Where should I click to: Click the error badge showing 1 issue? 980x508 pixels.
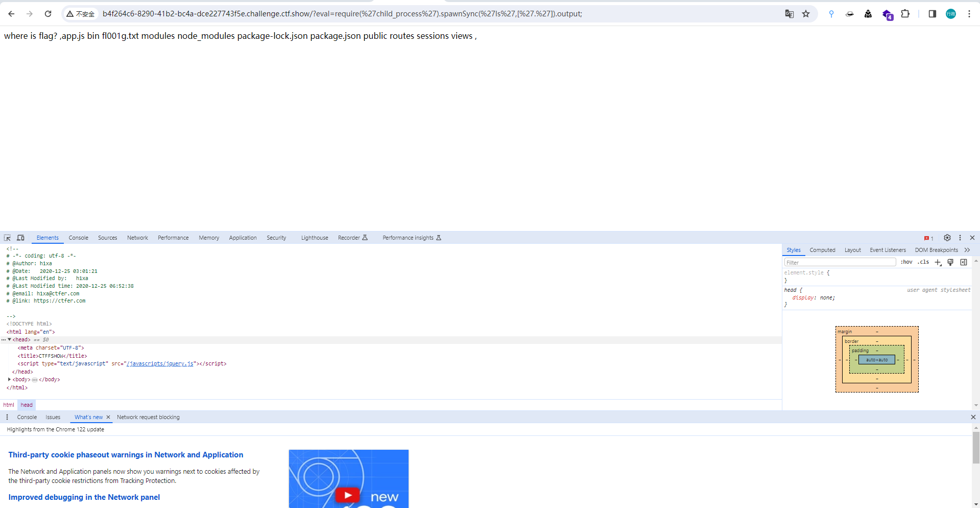coord(928,238)
